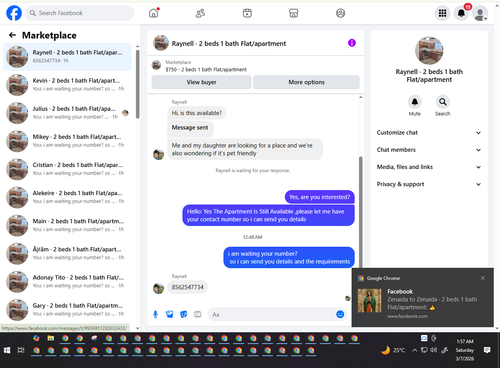Open the Groups icon in top bar
This screenshot has width=500, height=368.
(x=340, y=13)
